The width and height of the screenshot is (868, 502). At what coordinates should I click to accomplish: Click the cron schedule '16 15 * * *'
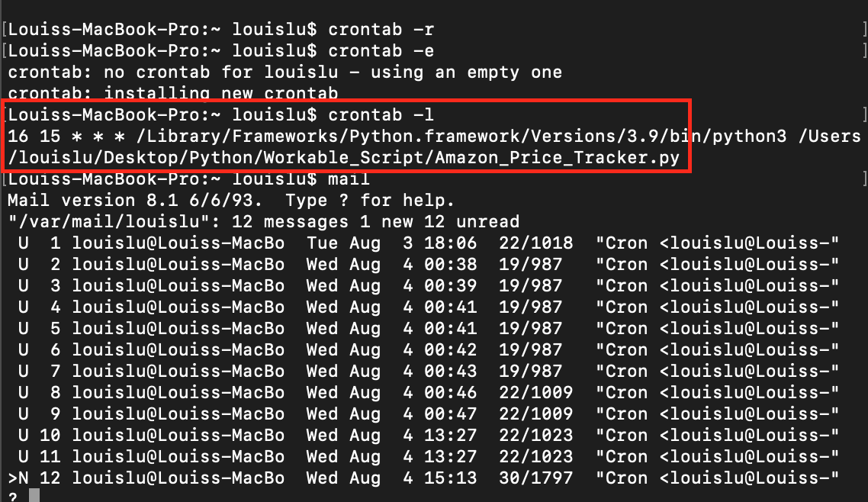click(x=66, y=136)
